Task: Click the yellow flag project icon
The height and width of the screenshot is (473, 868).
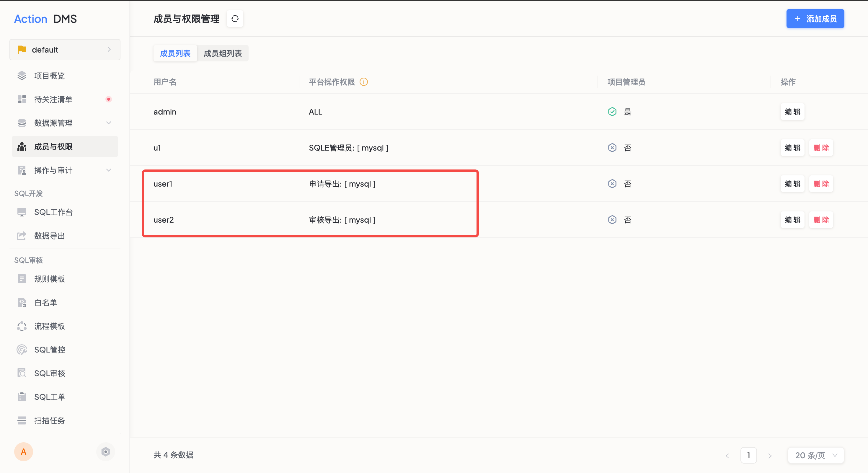Action: click(x=22, y=50)
